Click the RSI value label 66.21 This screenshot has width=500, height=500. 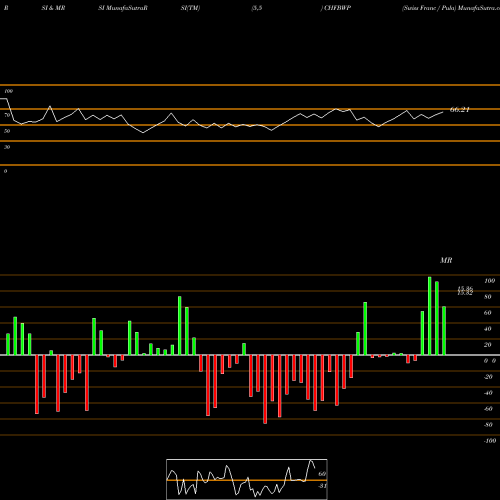coord(460,110)
